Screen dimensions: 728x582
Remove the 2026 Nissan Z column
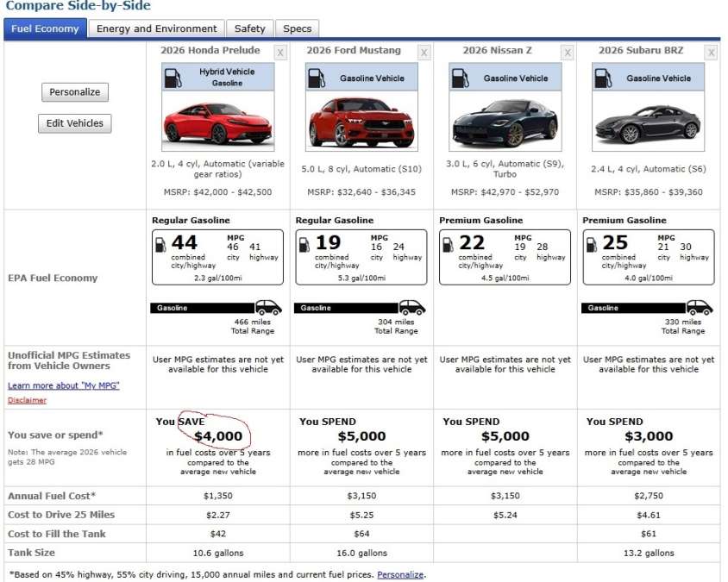(x=567, y=53)
